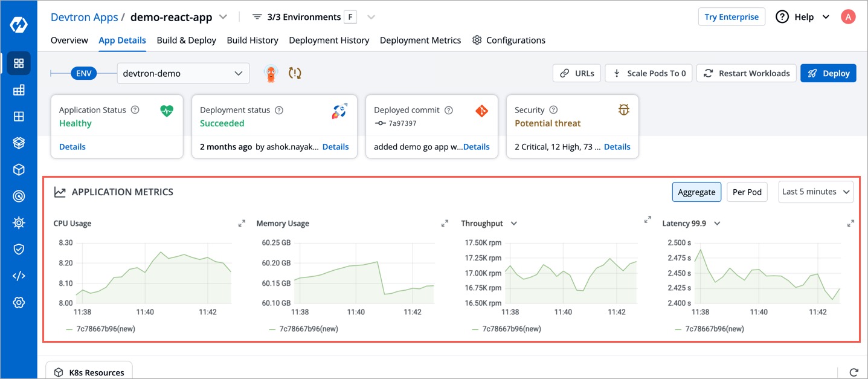Switch metrics view to Per Pod
Image resolution: width=868 pixels, height=379 pixels.
tap(747, 192)
